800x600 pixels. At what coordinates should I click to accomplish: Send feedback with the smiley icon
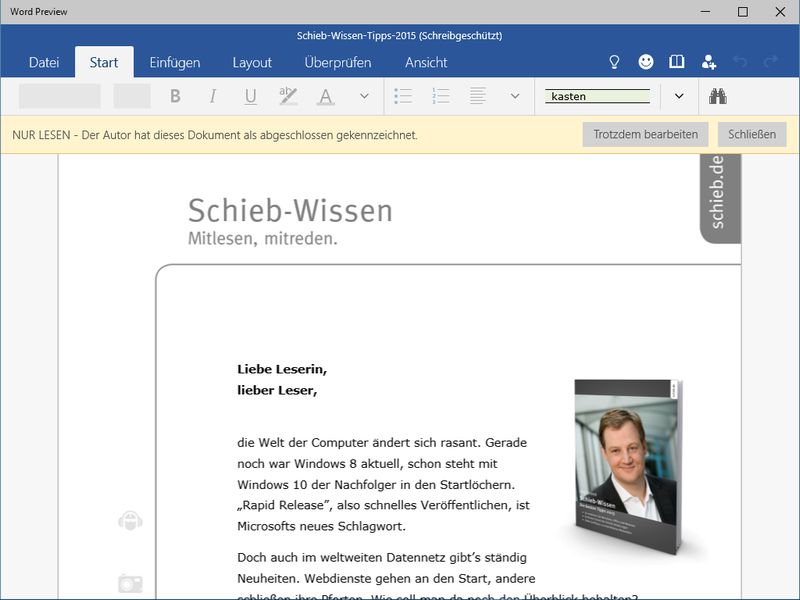pos(646,62)
